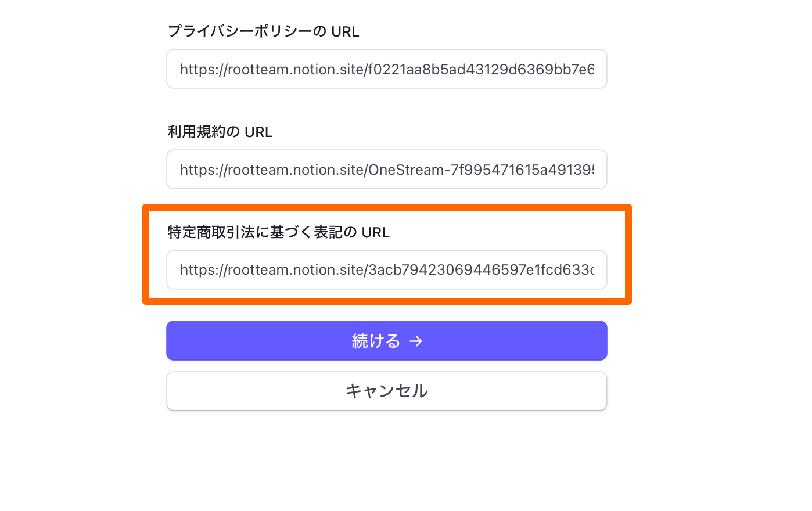Click the 続ける text on the submit button

pyautogui.click(x=376, y=341)
